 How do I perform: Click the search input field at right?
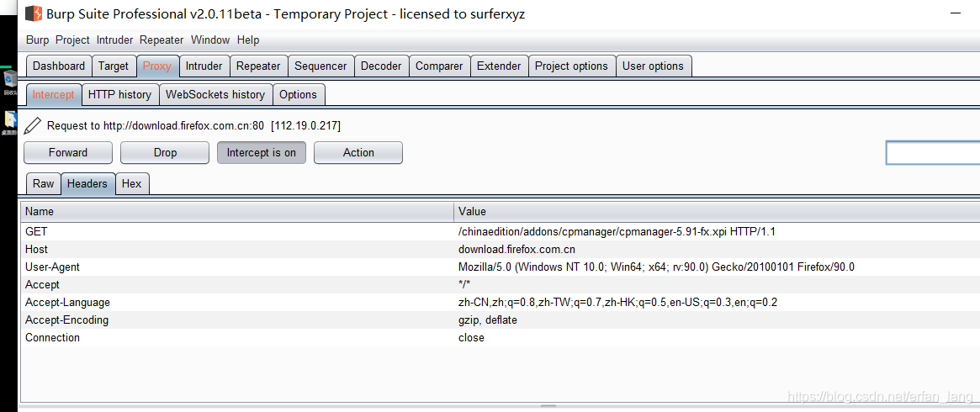point(933,153)
